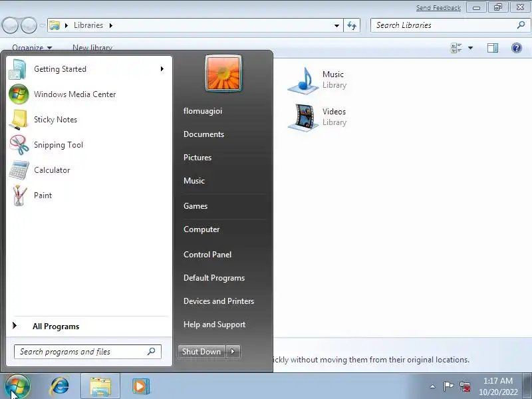Click the user account flower picture
This screenshot has height=399, width=532.
tap(223, 73)
